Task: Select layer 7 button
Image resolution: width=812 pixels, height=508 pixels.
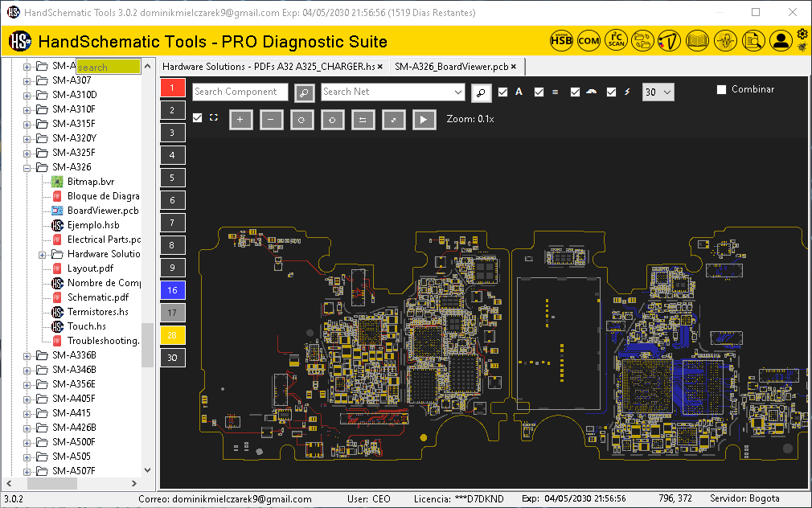Action: point(172,223)
